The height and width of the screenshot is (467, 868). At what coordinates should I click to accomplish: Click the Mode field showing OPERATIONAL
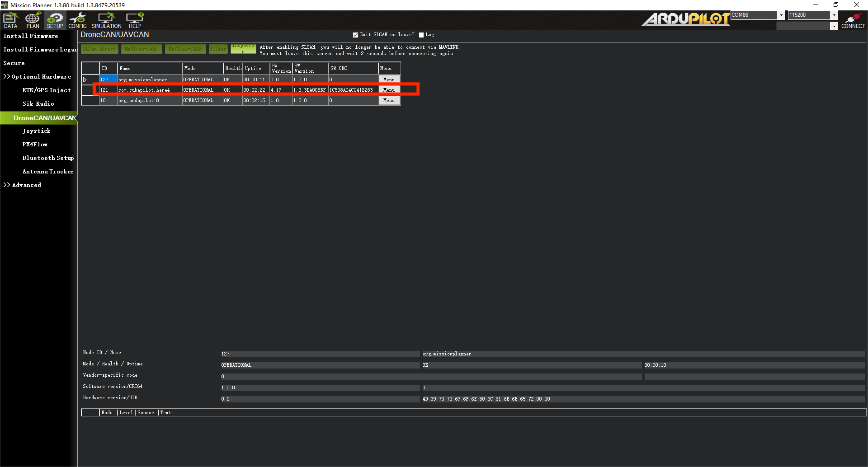(x=320, y=365)
